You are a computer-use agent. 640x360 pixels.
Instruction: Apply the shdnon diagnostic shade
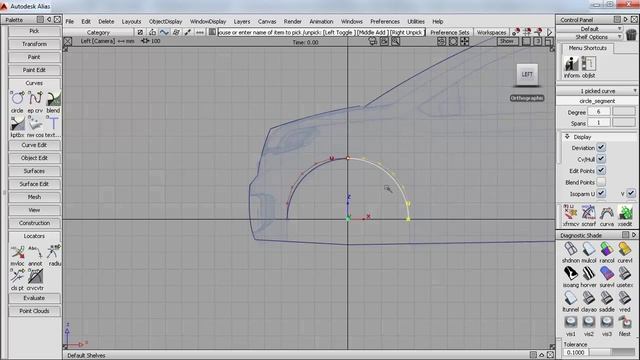[571, 249]
